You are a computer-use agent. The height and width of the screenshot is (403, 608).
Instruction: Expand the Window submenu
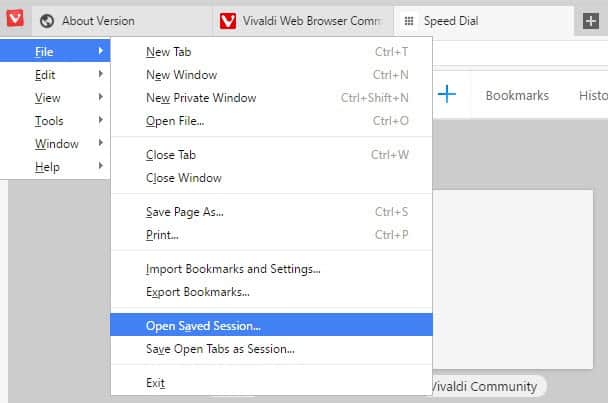56,144
